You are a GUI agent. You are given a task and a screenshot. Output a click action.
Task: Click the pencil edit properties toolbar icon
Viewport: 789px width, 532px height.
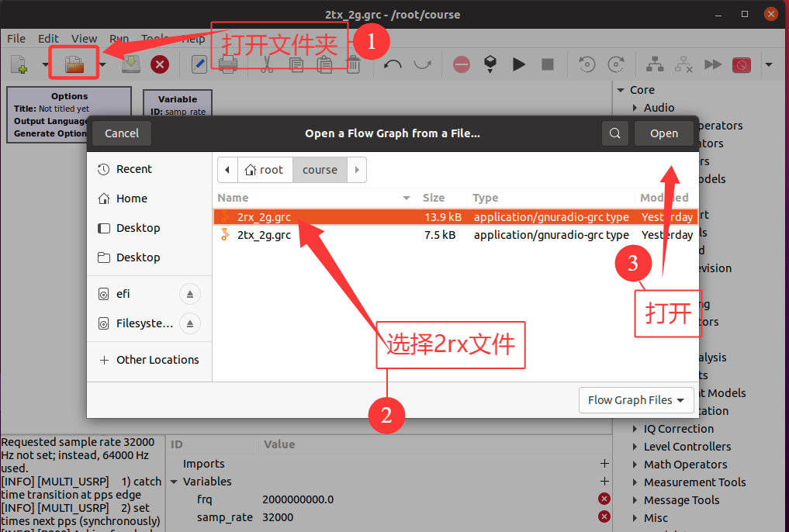tap(199, 64)
